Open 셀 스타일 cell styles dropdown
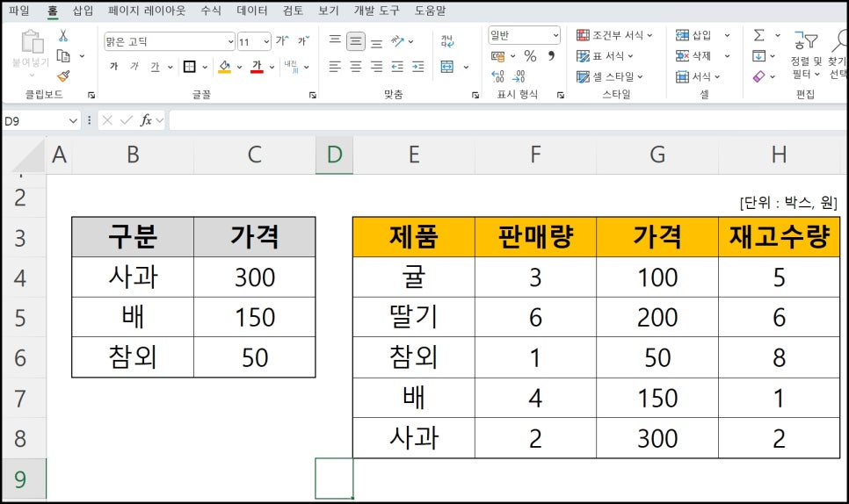Screen dimensions: 849x504 610,76
